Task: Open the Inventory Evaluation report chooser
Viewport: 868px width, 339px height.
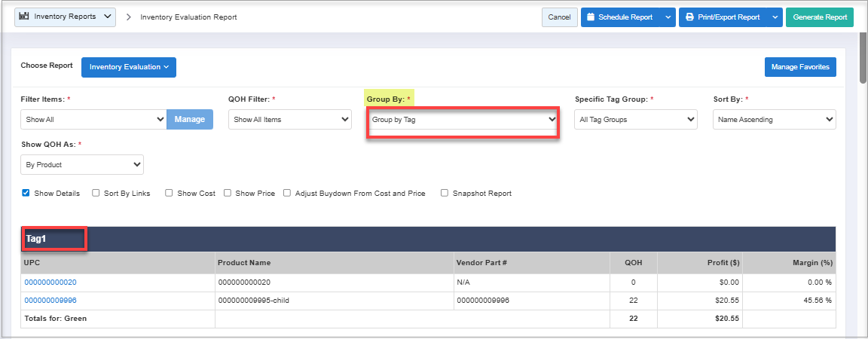Action: tap(128, 67)
